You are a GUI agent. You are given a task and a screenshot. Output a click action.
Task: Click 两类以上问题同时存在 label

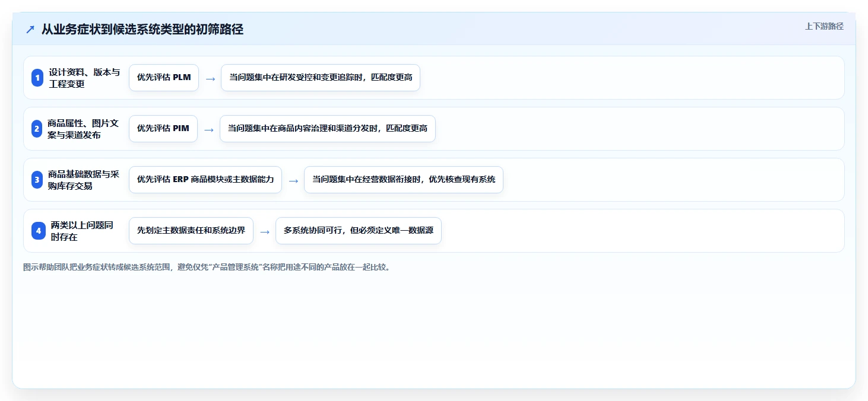(82, 231)
